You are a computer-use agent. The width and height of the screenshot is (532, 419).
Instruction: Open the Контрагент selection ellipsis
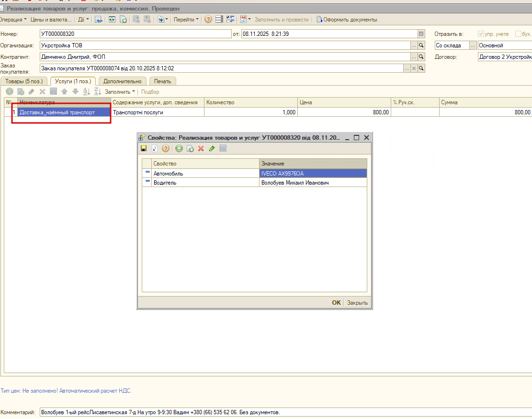pos(414,56)
